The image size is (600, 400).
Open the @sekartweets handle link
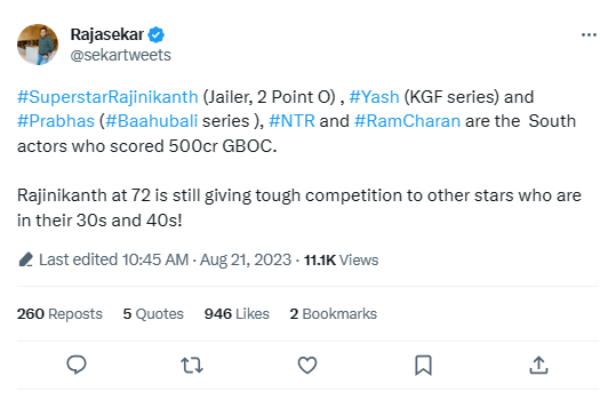pos(106,53)
